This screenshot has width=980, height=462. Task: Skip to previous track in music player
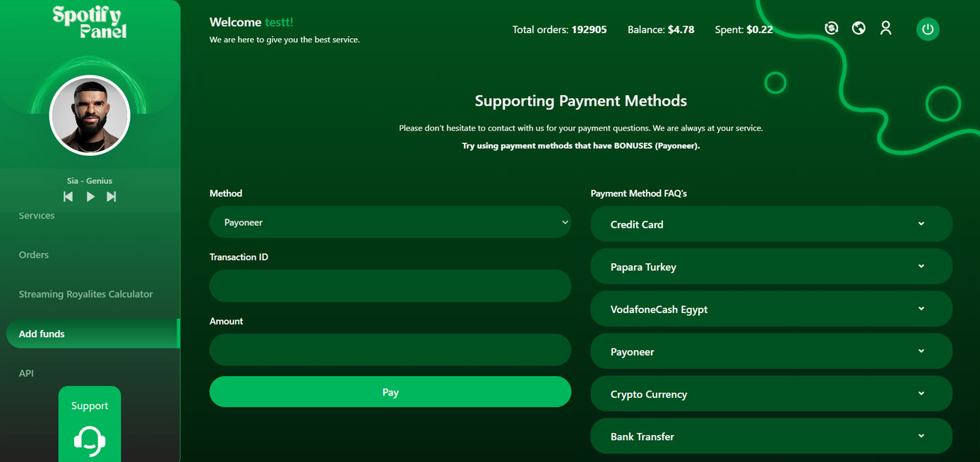tap(68, 197)
